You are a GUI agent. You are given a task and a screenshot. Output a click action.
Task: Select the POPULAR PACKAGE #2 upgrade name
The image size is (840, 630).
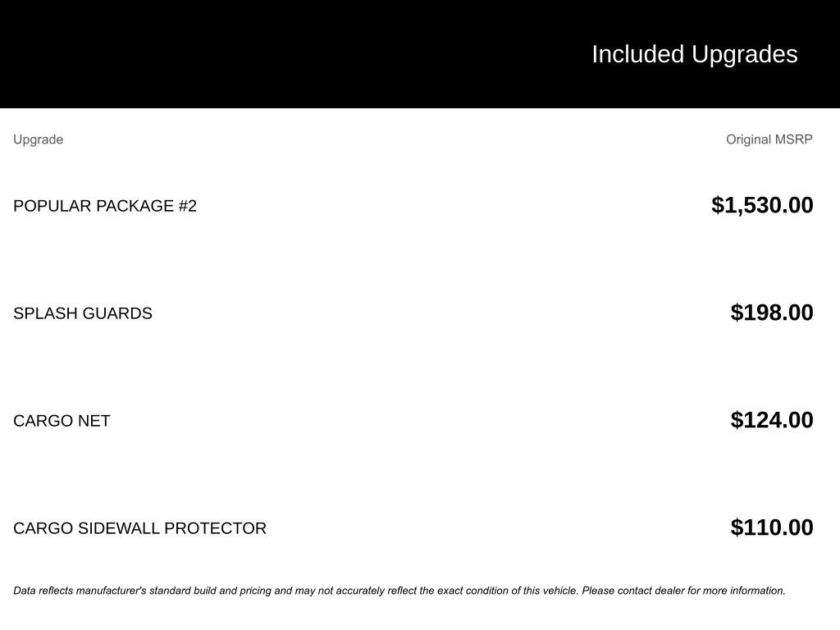tap(105, 206)
